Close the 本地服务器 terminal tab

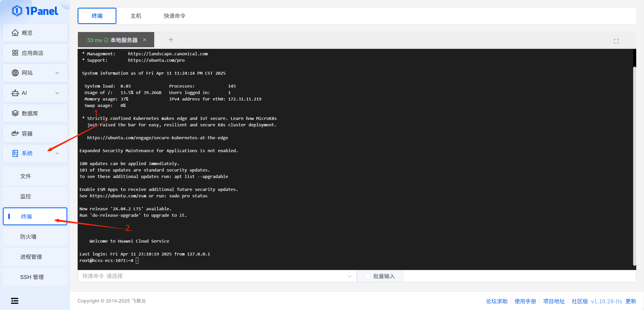tap(145, 40)
